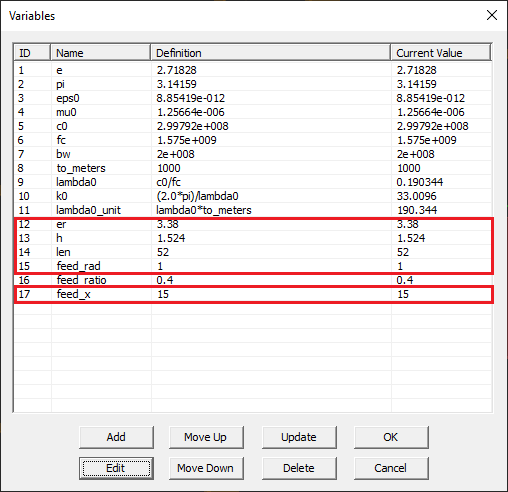Viewport: 508px width, 492px height.
Task: Click the Add button
Action: click(x=116, y=437)
